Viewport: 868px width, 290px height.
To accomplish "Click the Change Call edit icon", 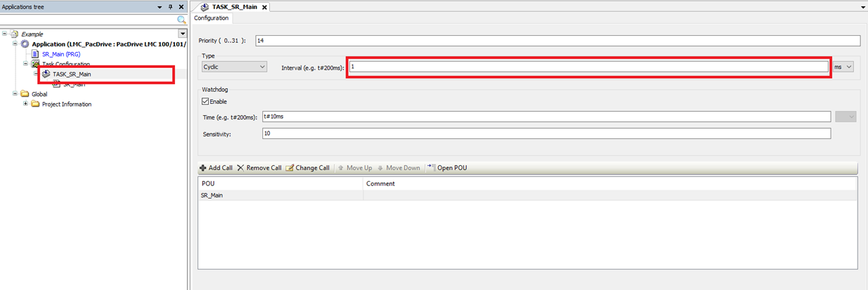I will (290, 168).
